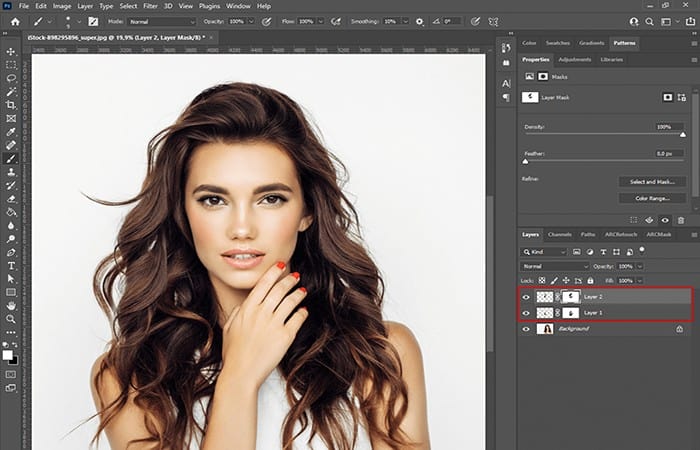Hide Layer 2 using its eye icon

click(526, 297)
